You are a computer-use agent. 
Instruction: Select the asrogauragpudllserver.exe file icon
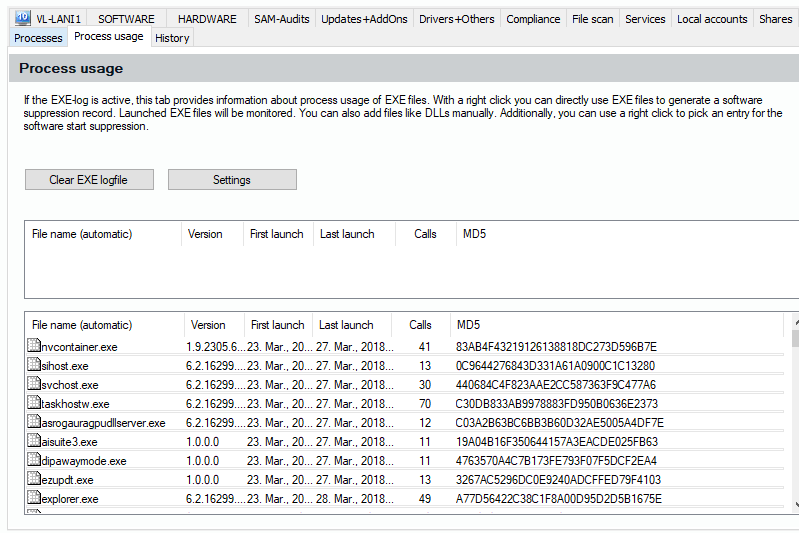click(x=33, y=423)
